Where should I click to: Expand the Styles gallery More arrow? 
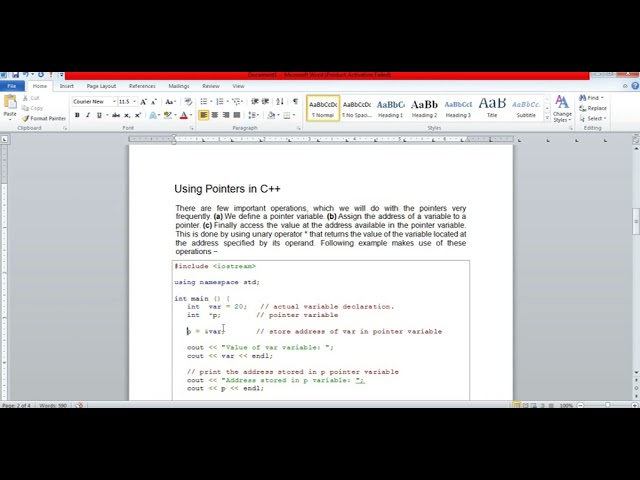pos(547,118)
